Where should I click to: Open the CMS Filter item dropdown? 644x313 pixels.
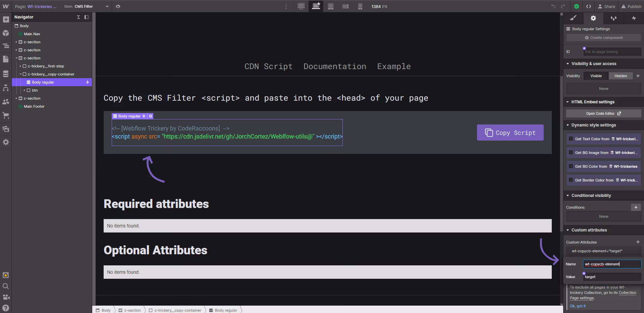tap(87, 6)
